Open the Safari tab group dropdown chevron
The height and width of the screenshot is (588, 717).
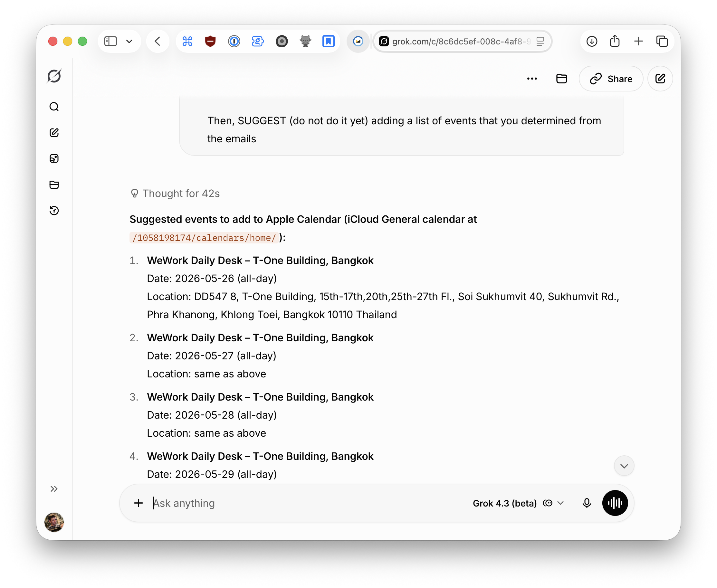click(129, 41)
